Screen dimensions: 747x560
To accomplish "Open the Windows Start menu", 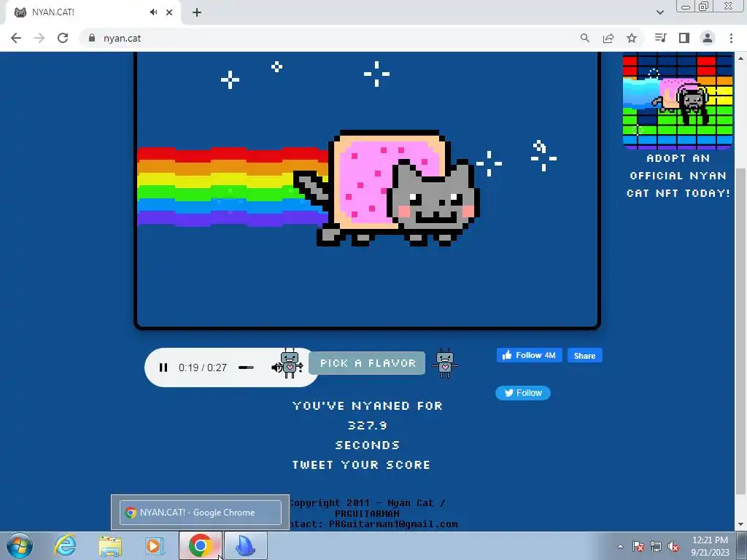I will [19, 545].
